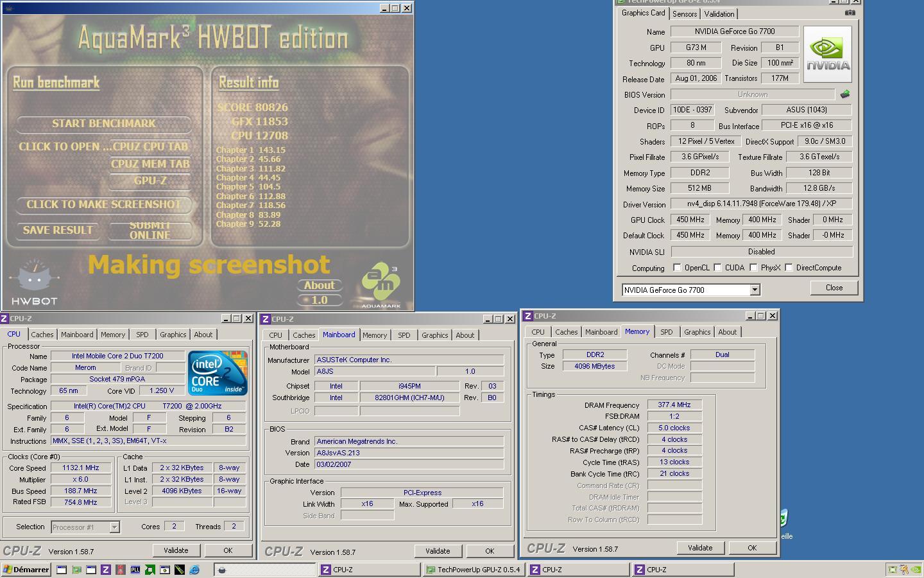Click SUBMIT ONLINE in AquaMark

pos(150,230)
